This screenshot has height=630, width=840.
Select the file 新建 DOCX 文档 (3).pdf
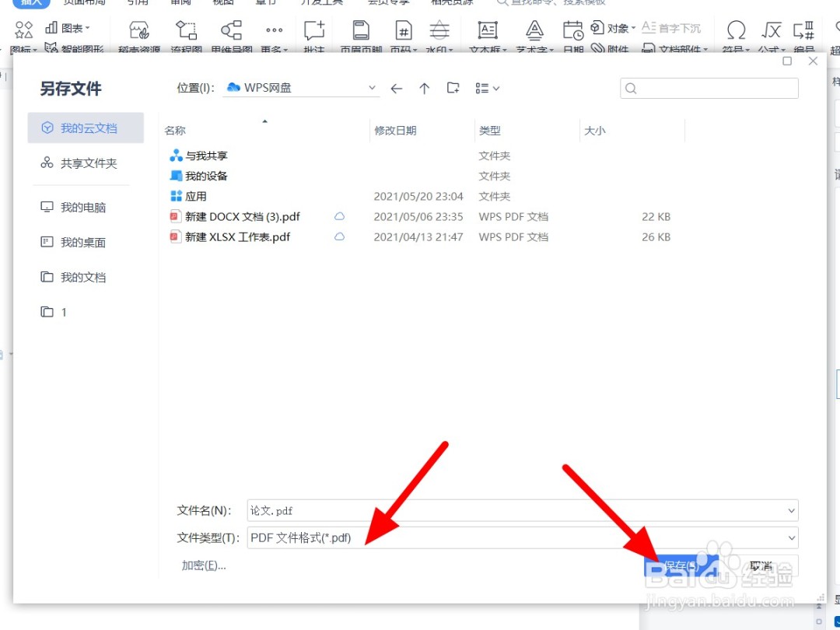(x=421, y=216)
